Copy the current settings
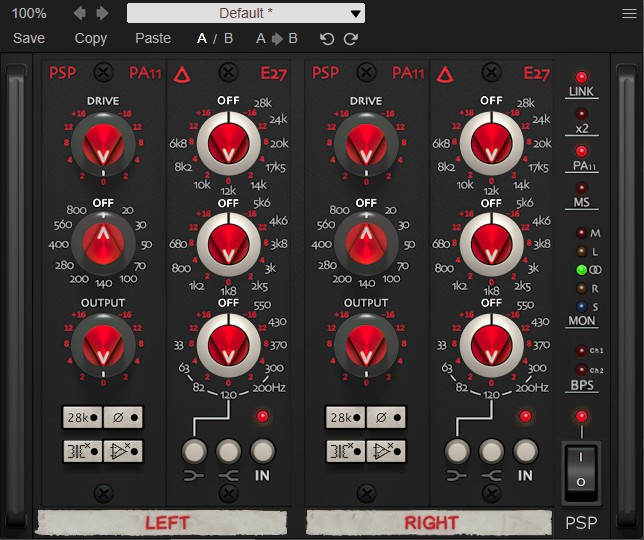The image size is (644, 540). [x=91, y=38]
